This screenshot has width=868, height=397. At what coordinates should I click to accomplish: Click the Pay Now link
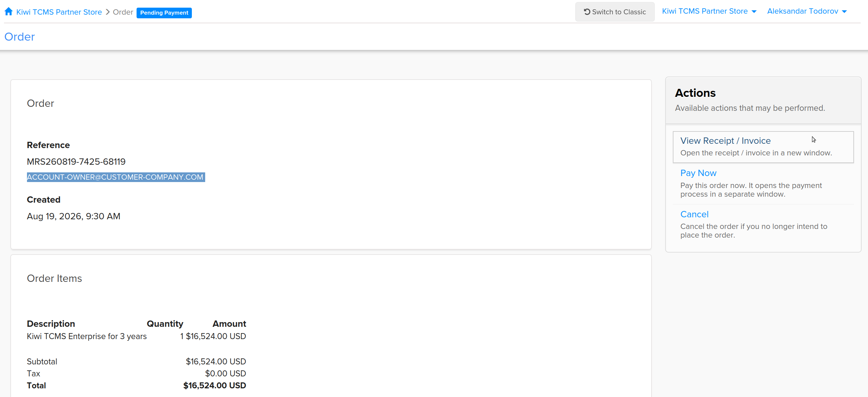[698, 173]
